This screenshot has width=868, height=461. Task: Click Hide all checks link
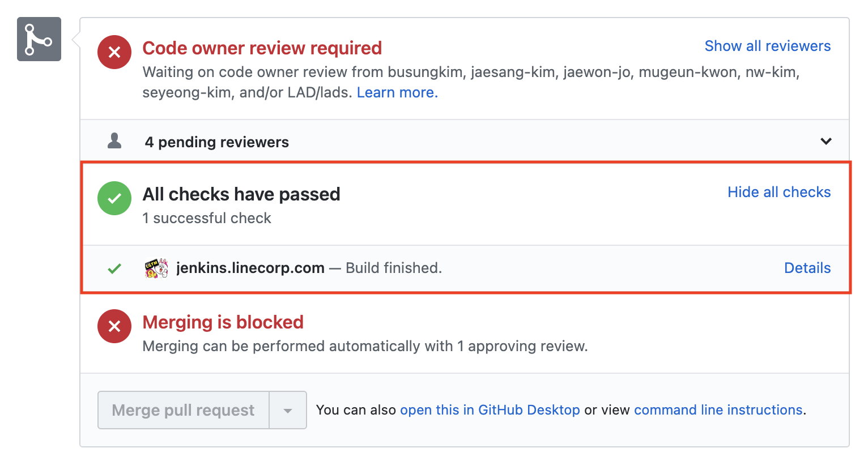(779, 192)
